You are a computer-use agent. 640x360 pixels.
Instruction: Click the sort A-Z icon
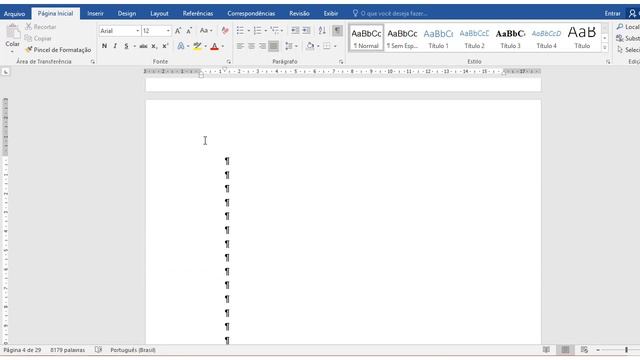[322, 31]
